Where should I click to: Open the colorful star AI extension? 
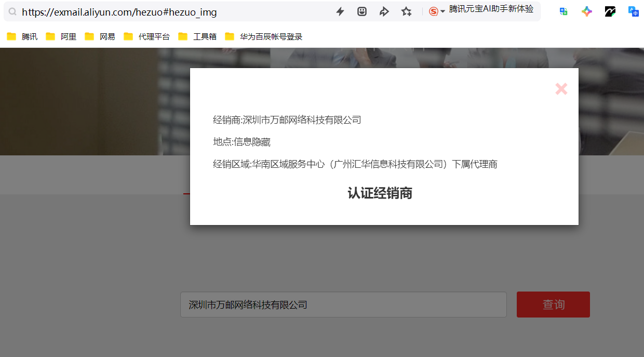pyautogui.click(x=587, y=11)
